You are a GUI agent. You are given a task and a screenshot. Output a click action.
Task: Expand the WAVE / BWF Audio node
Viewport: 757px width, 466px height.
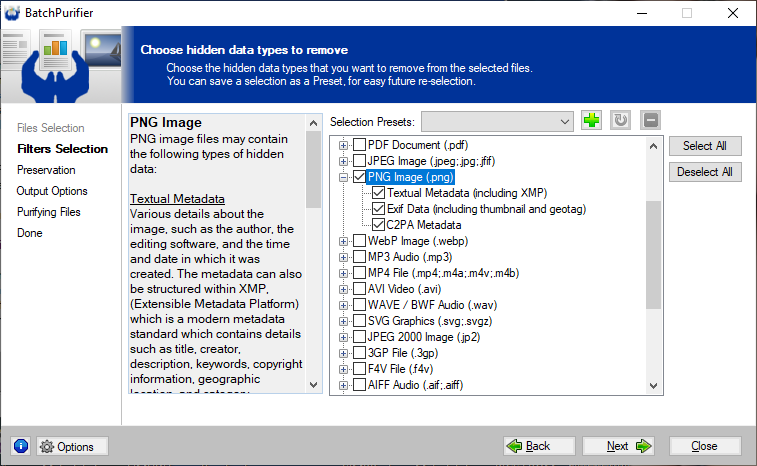[343, 305]
